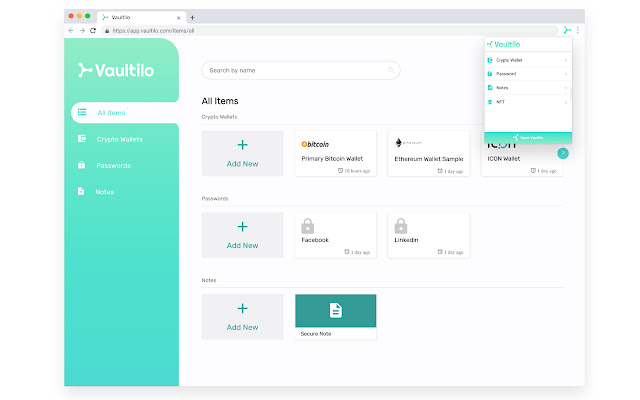
Task: Click the Passwords section label above cards
Action: 215,198
